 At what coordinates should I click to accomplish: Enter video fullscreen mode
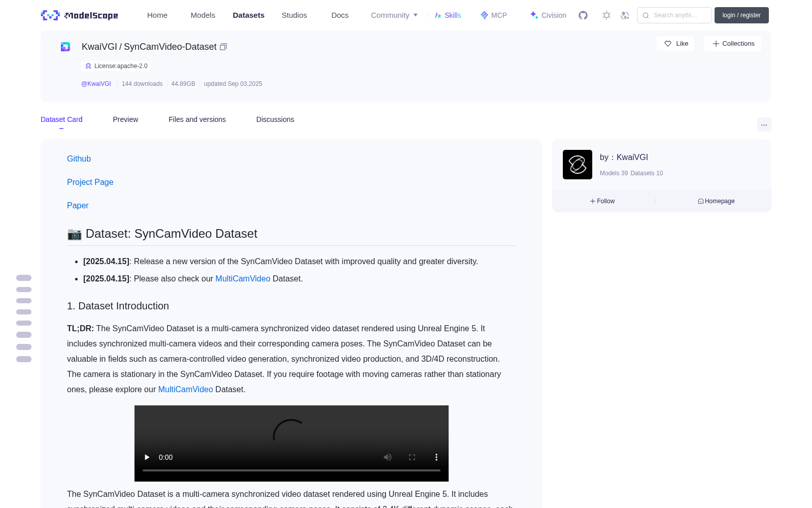[412, 457]
